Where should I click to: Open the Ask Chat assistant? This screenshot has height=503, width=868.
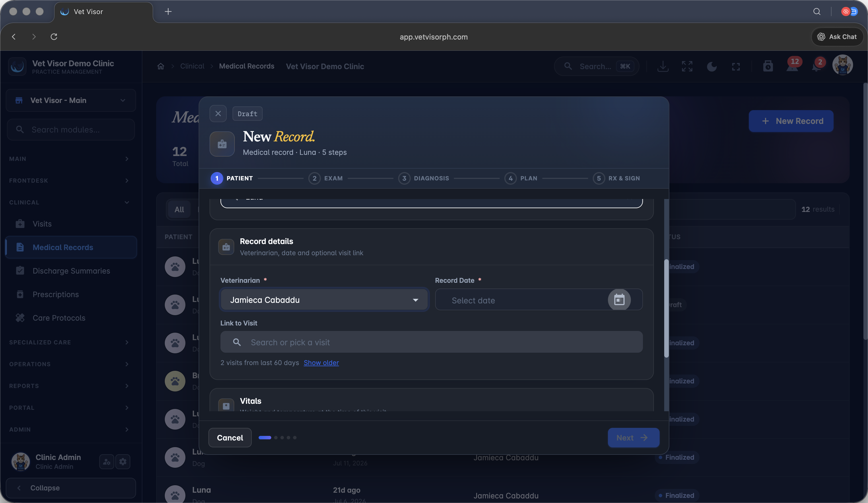[x=837, y=36]
